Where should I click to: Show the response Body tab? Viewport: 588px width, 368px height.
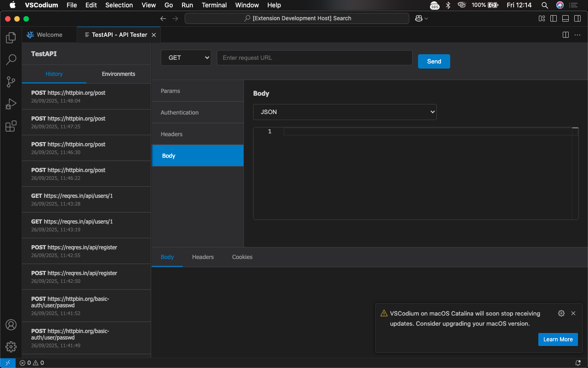(167, 257)
